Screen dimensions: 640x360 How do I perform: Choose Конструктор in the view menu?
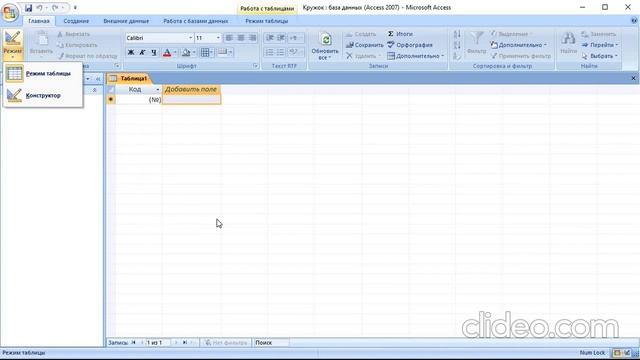click(x=43, y=96)
